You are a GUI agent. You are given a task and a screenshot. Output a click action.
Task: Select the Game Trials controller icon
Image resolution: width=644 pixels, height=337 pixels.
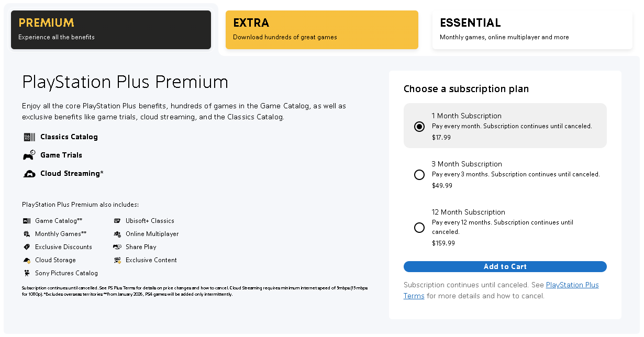pos(29,155)
